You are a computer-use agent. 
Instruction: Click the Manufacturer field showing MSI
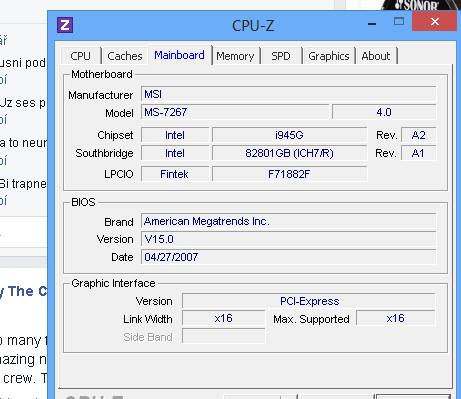[x=289, y=94]
